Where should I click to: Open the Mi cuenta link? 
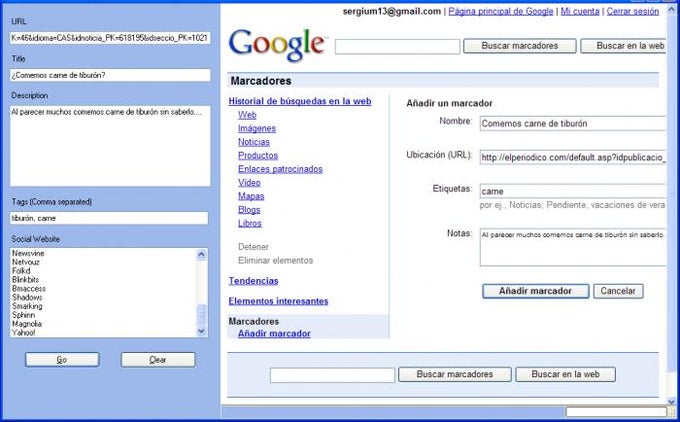pyautogui.click(x=580, y=12)
